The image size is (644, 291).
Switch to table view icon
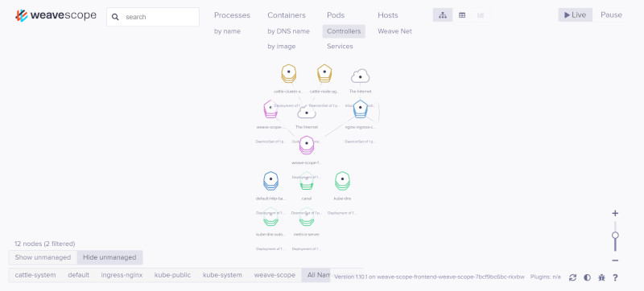pos(462,15)
